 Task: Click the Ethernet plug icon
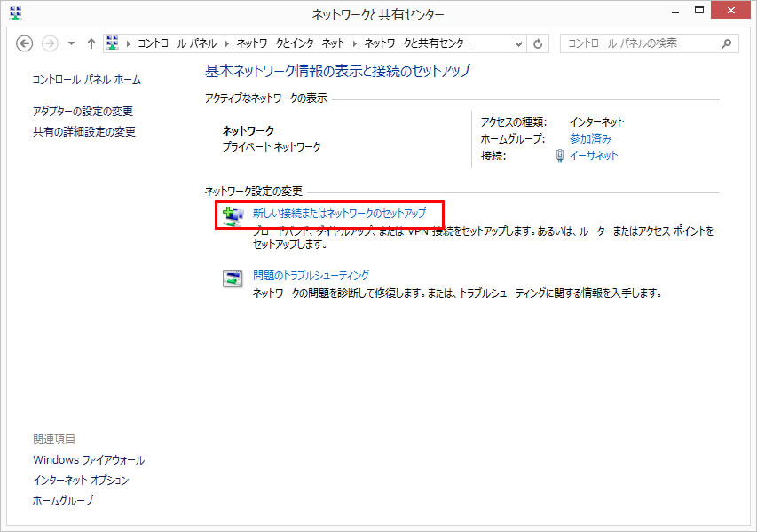click(560, 156)
